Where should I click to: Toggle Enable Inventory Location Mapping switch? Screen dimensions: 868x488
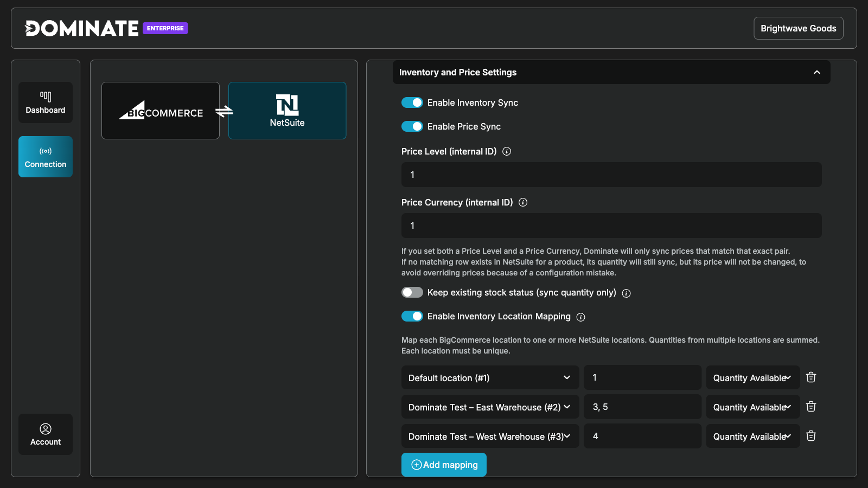[412, 316]
